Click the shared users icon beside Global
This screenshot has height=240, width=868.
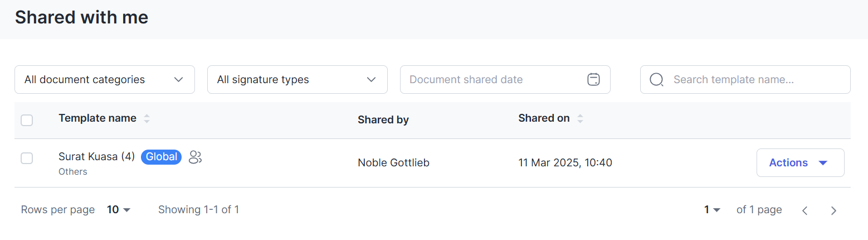[195, 157]
